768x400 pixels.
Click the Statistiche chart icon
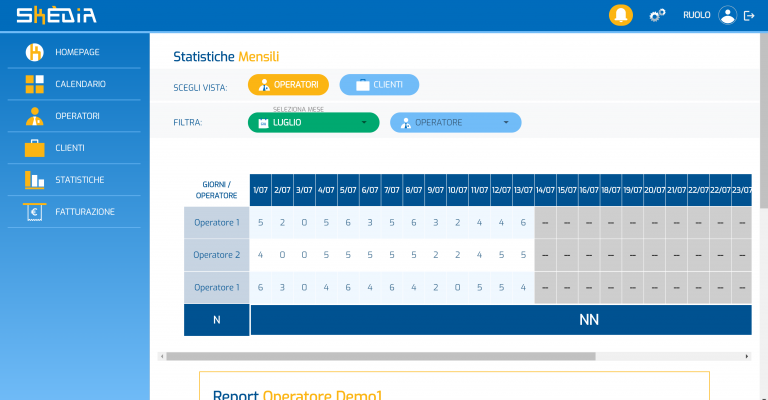tap(35, 180)
